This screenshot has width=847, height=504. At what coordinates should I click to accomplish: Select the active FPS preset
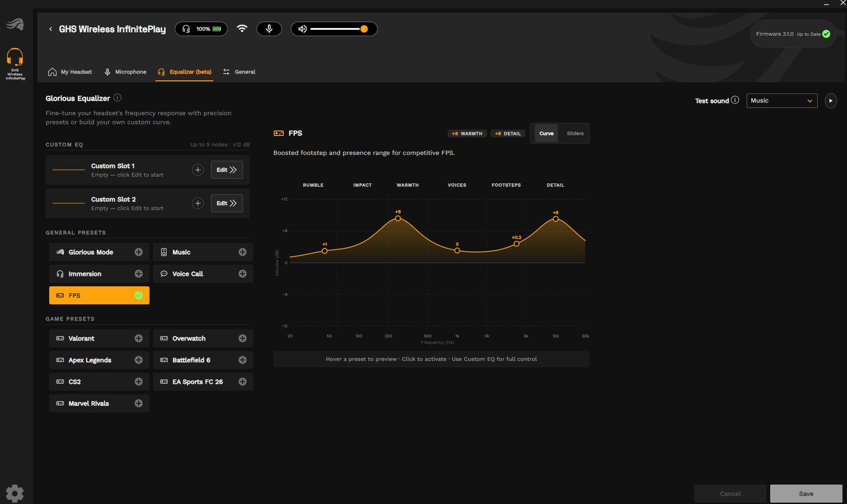point(99,295)
